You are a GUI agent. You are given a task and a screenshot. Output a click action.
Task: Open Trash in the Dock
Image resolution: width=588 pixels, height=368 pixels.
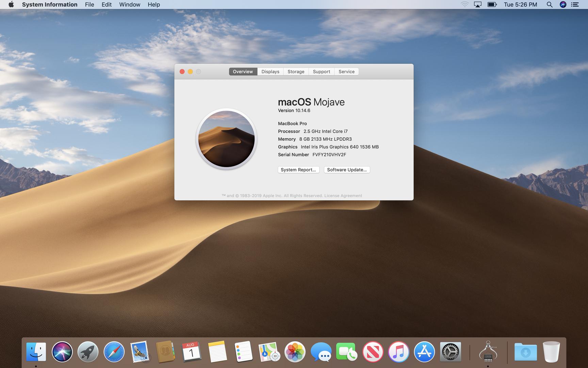pos(552,352)
